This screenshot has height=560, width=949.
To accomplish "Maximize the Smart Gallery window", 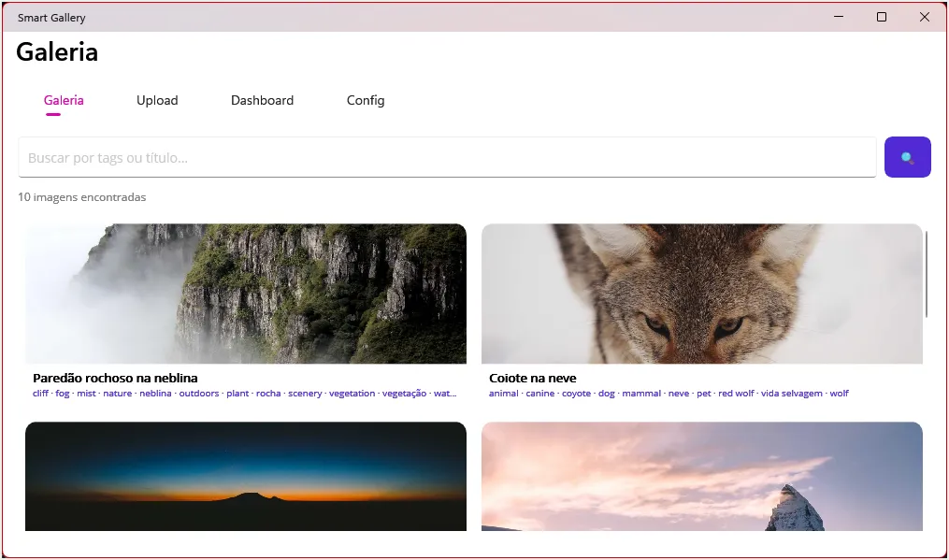I will [881, 17].
